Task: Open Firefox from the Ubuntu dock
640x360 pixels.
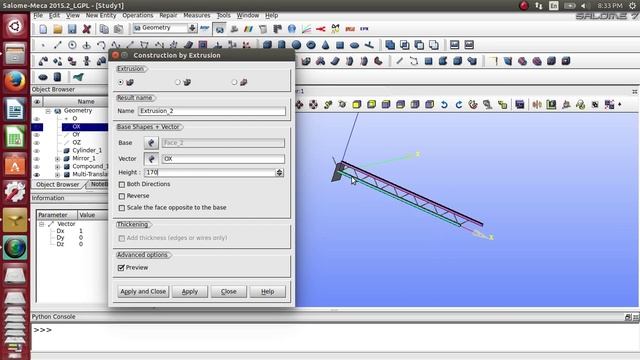Action: point(15,81)
